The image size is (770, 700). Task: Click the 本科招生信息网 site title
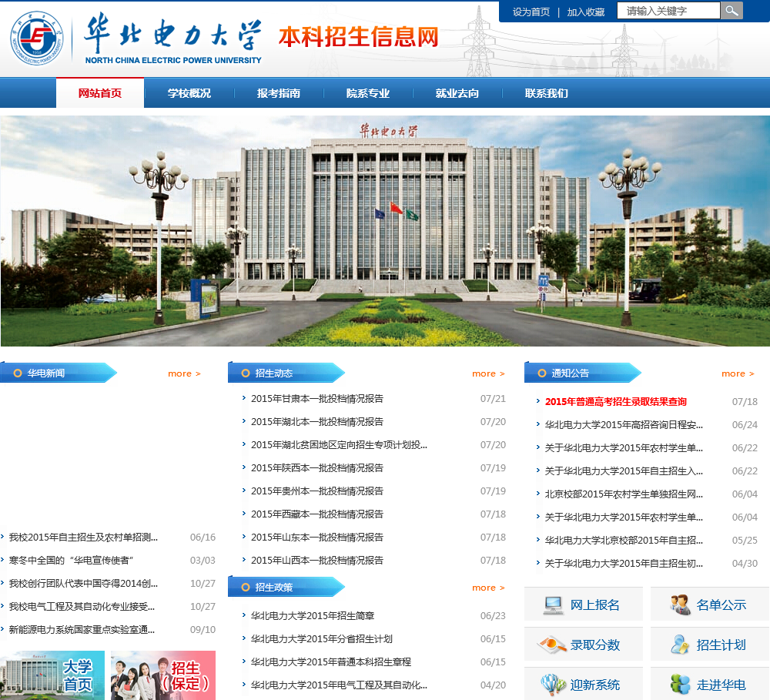point(359,37)
